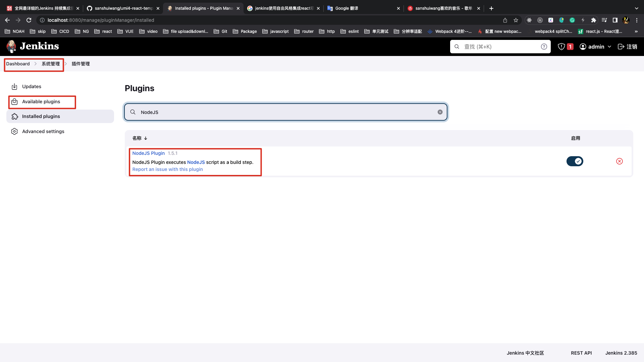The height and width of the screenshot is (362, 644).
Task: Open the security warnings shield icon
Action: [561, 47]
